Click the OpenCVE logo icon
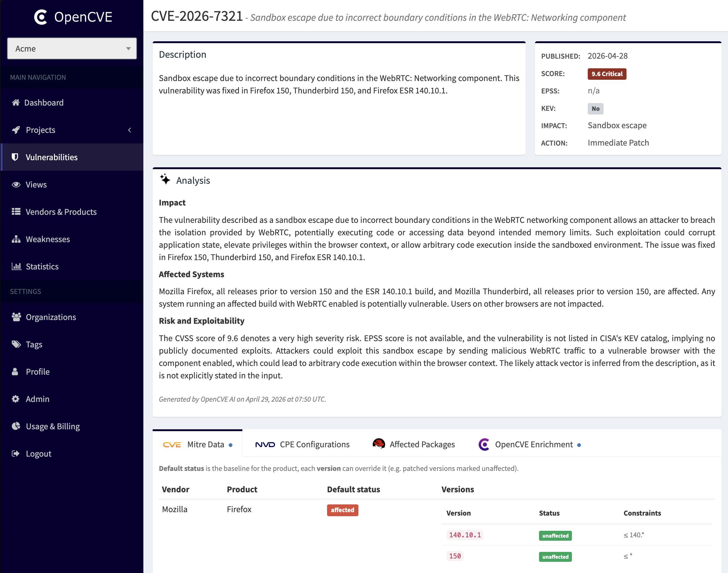The image size is (728, 573). (x=41, y=17)
